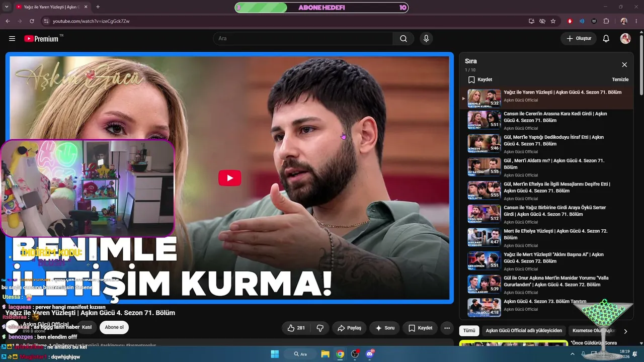Screen dimensions: 644x362
Task: Share the video via Paylaş
Action: (x=349, y=328)
